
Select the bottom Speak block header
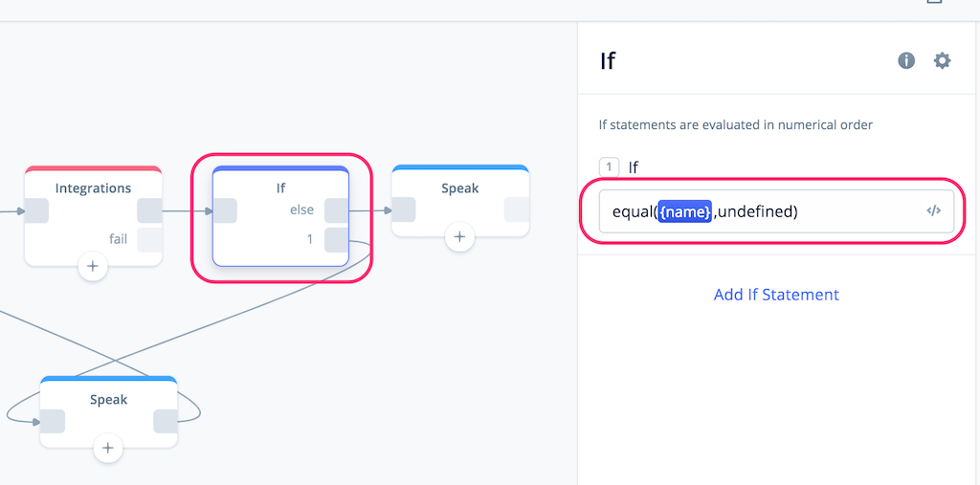tap(109, 399)
